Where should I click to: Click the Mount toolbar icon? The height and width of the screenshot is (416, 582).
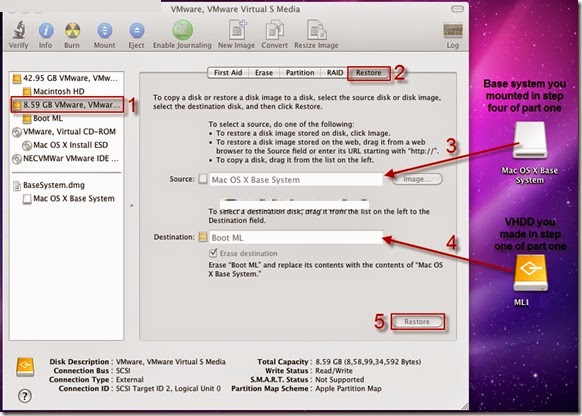click(x=104, y=30)
